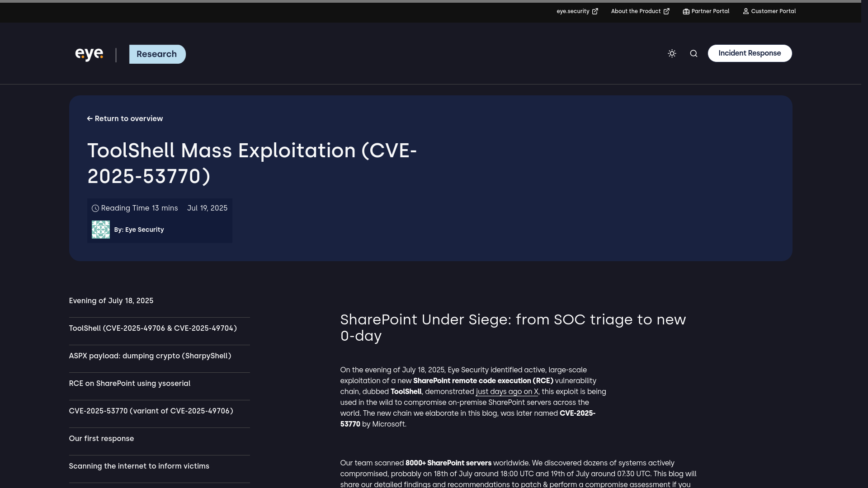
Task: Jump to Scanning the internet to inform victims
Action: click(139, 466)
